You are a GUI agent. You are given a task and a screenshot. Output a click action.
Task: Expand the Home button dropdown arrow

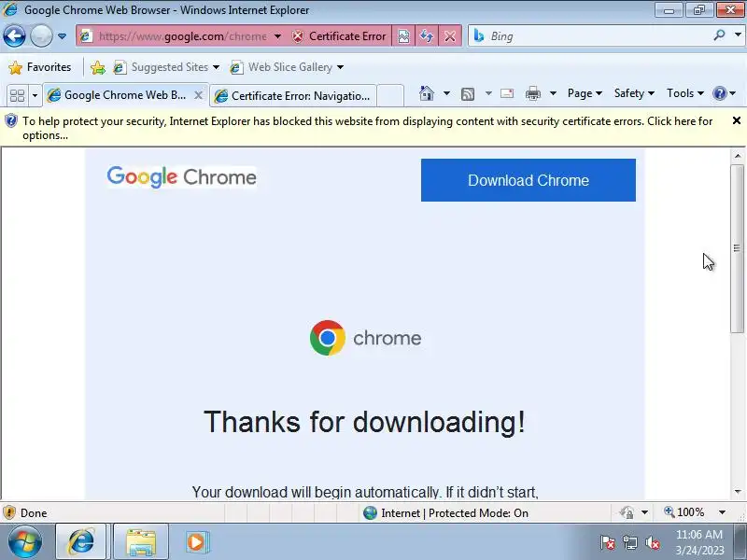446,93
